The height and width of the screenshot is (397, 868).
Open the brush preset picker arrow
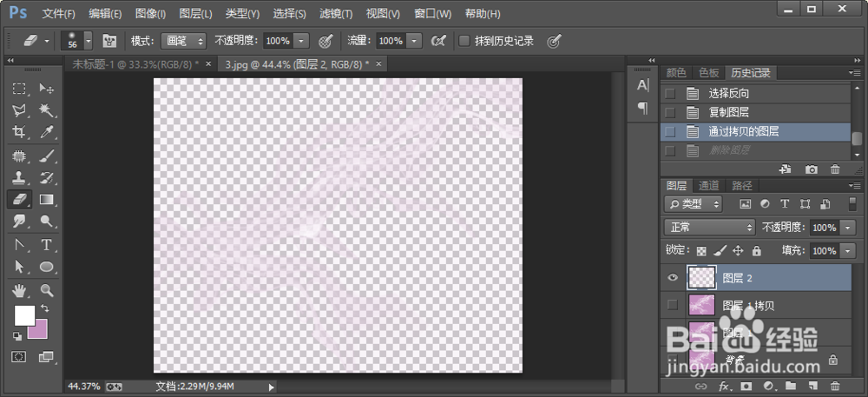(88, 41)
